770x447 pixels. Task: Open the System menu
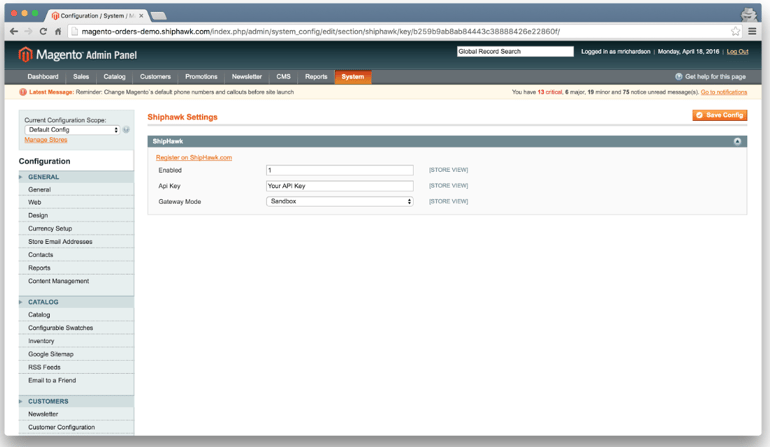[353, 77]
